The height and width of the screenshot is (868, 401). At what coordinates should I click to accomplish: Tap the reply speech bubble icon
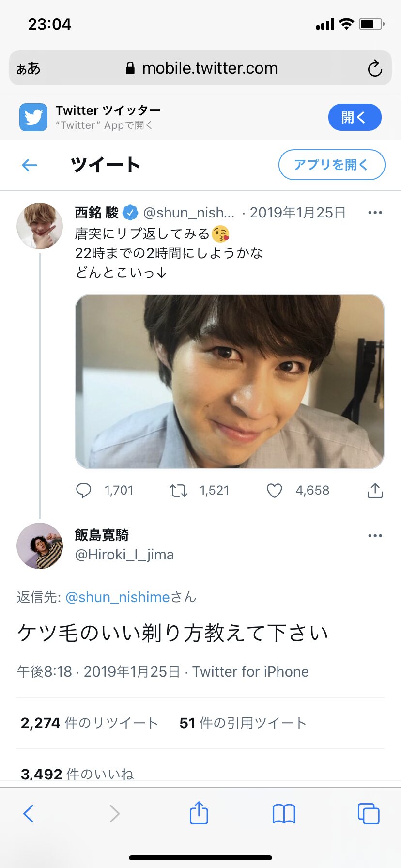(x=84, y=490)
